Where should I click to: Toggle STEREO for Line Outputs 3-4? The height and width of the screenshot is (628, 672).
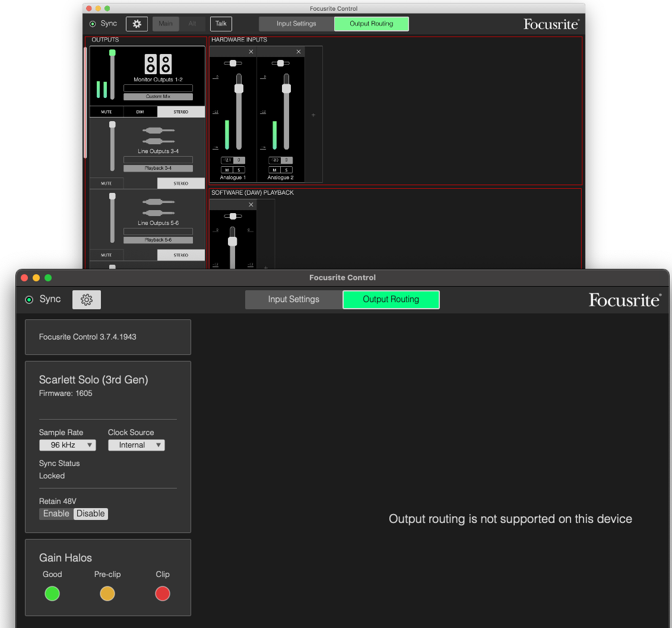[x=181, y=183]
